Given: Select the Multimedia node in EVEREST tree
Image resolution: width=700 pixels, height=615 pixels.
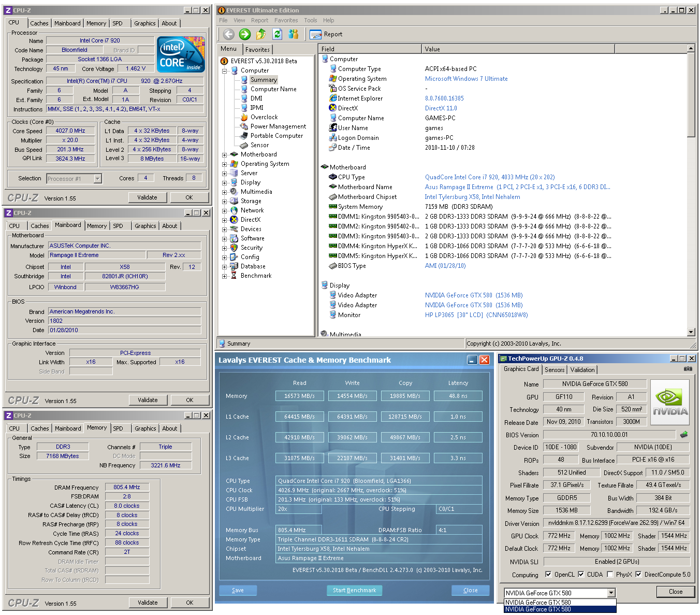Looking at the screenshot, I should [x=256, y=192].
